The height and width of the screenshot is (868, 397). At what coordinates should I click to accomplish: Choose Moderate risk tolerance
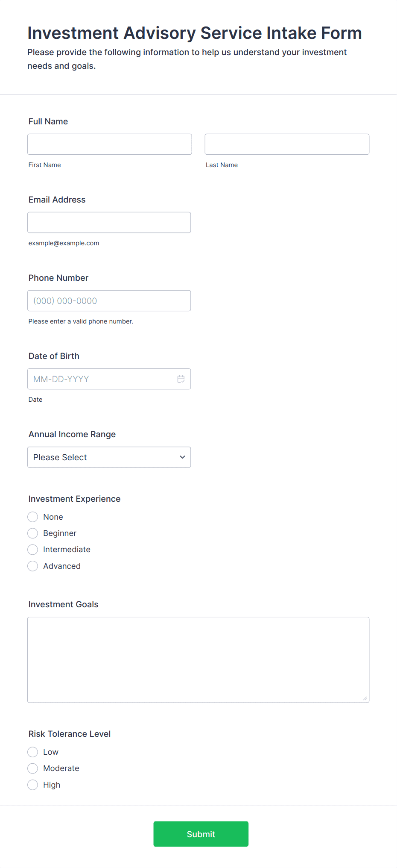pyautogui.click(x=32, y=768)
